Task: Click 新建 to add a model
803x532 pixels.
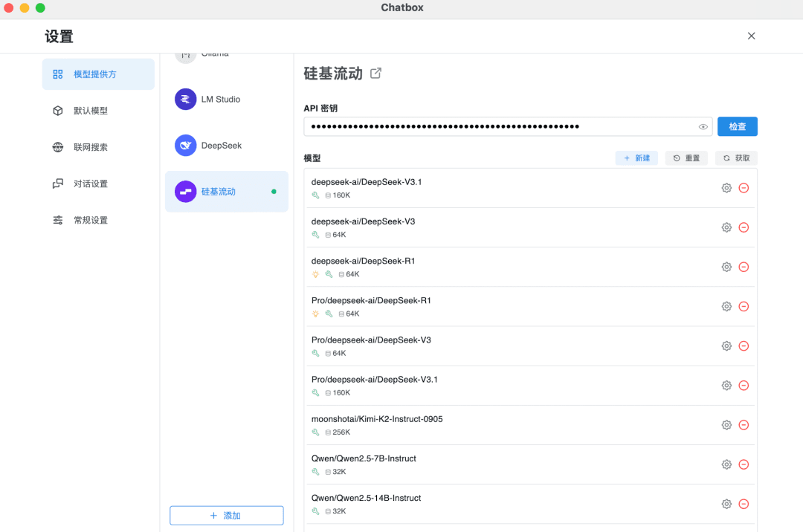Action: point(636,158)
